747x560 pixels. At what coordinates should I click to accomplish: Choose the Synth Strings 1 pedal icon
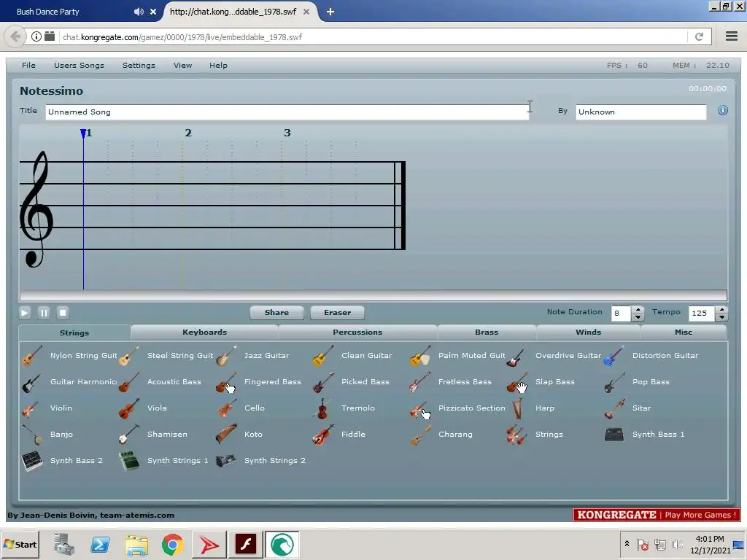tap(129, 461)
